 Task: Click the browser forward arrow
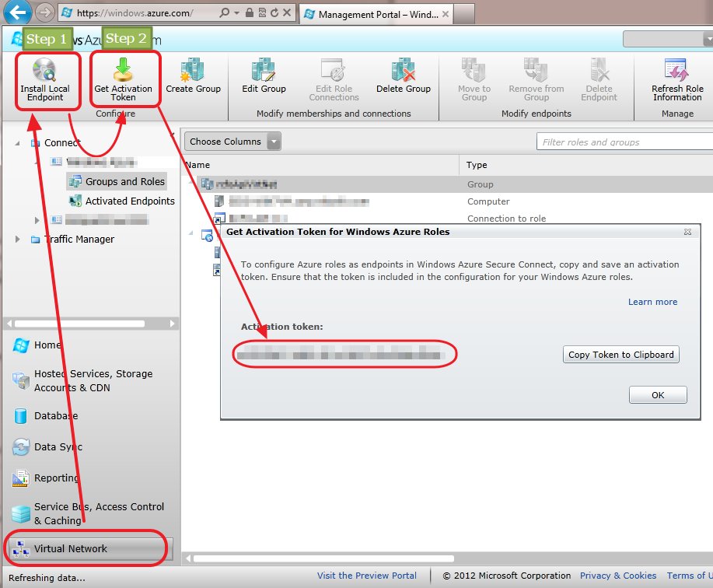[x=44, y=12]
